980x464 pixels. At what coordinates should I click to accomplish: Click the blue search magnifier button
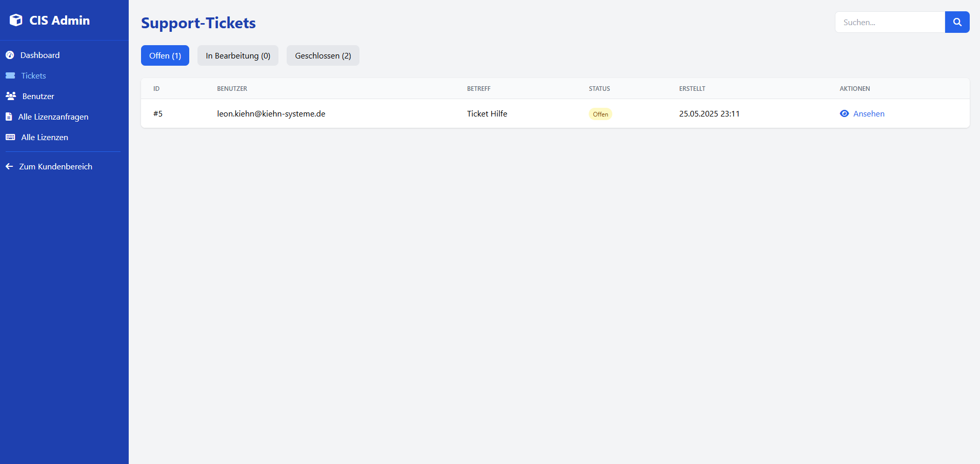[957, 22]
